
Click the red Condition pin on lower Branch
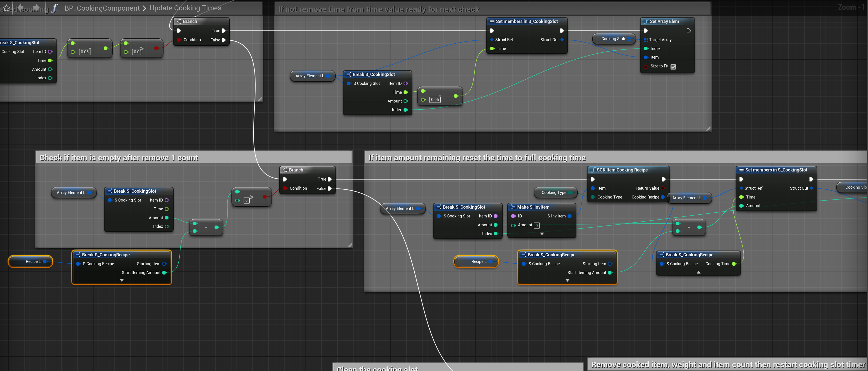(285, 188)
